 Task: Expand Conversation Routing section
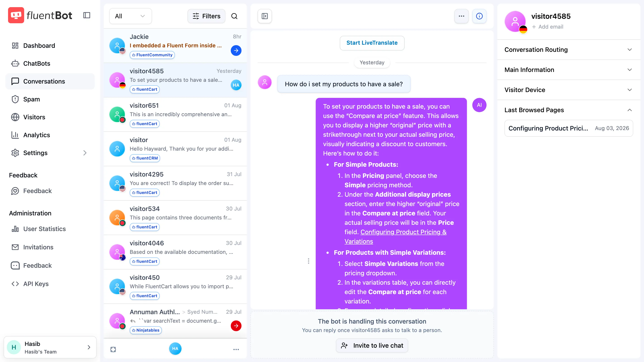(x=568, y=50)
